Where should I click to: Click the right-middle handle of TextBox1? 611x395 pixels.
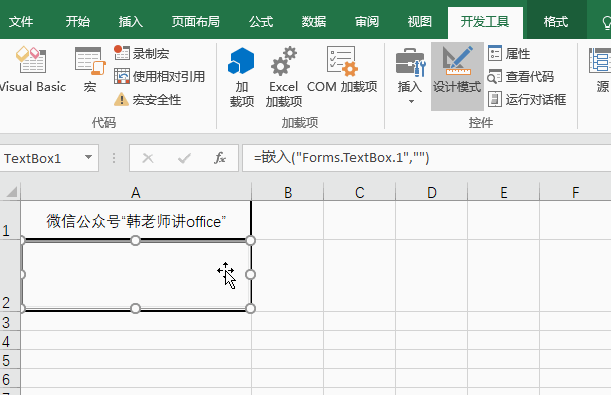[251, 275]
